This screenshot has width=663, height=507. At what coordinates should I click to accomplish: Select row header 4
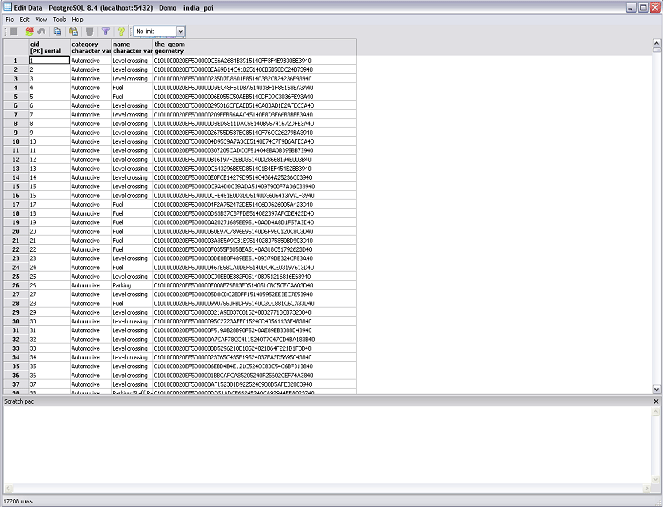click(16, 88)
